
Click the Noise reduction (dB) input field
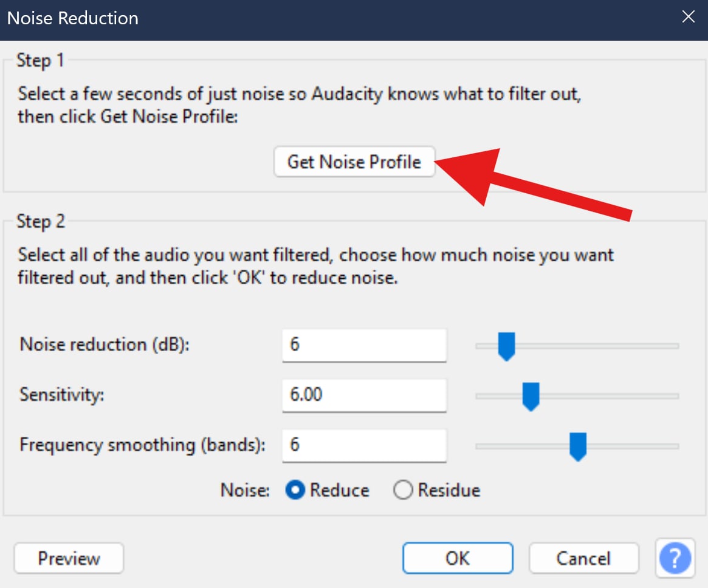(363, 345)
